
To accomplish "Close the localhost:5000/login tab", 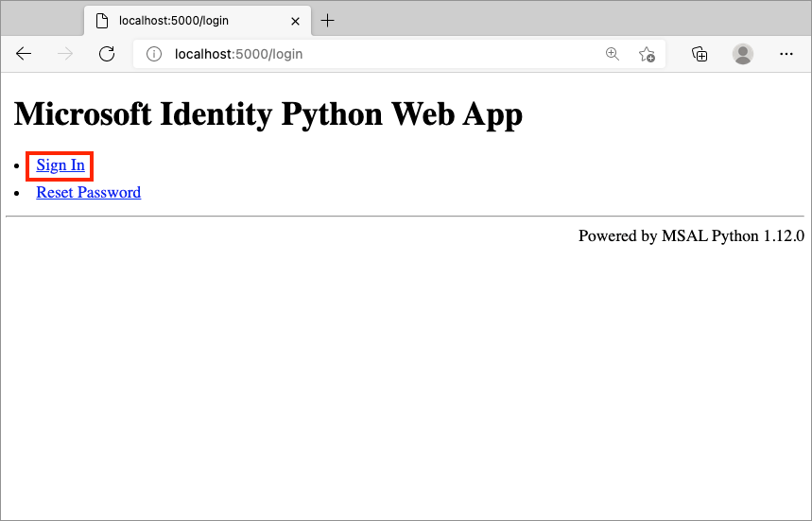I will click(296, 21).
